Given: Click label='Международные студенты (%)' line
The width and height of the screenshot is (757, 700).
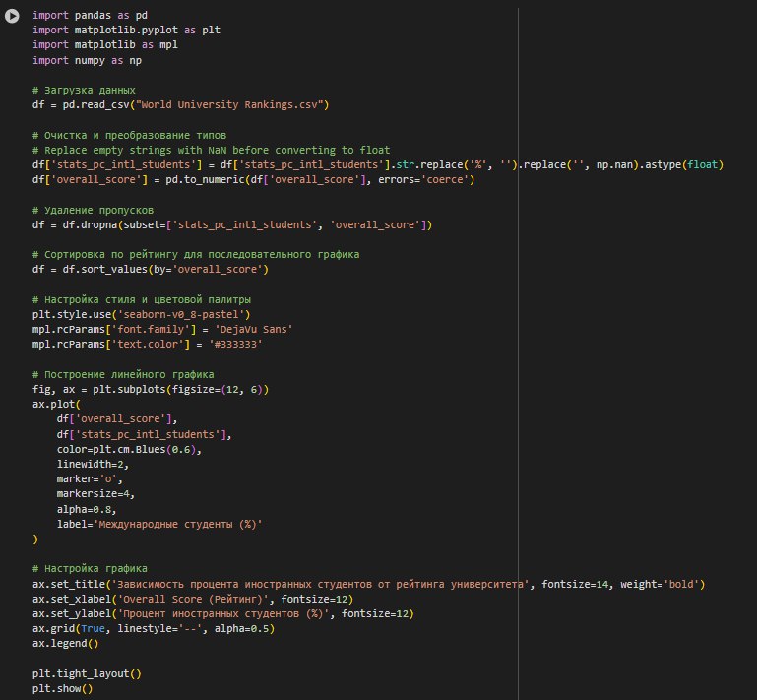Looking at the screenshot, I should pyautogui.click(x=159, y=525).
